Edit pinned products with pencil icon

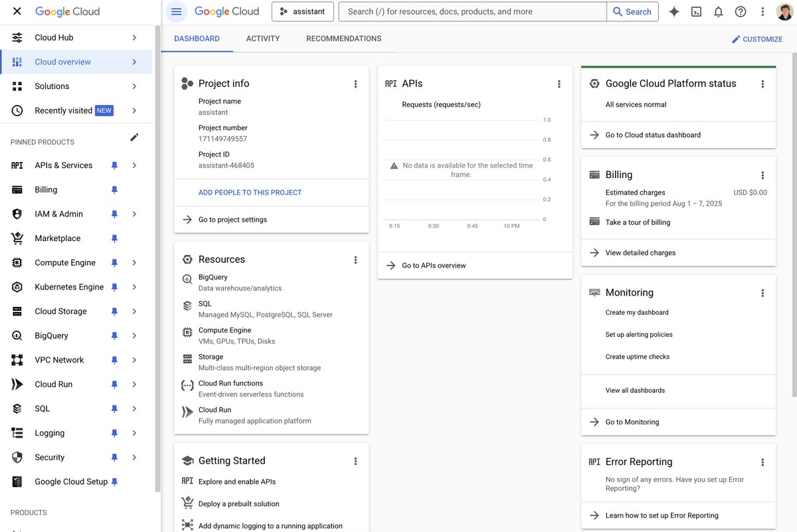point(134,137)
